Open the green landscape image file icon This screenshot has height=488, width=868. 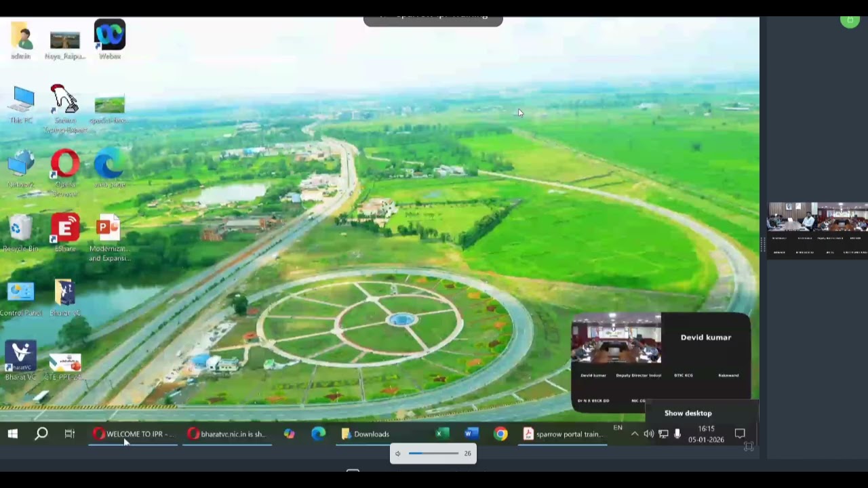click(110, 110)
